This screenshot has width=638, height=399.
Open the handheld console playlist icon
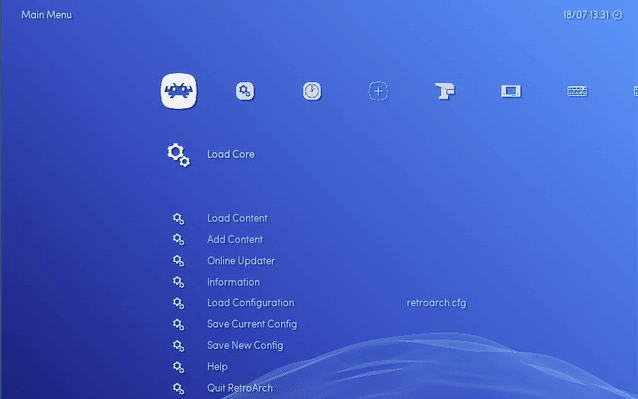click(x=511, y=91)
